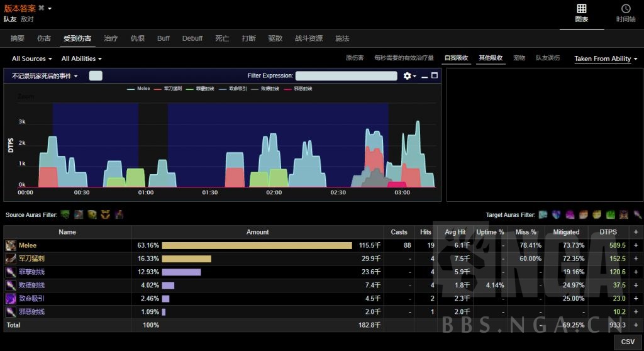The image size is (644, 351).
Task: Switch to the 摘要 tab
Action: point(17,38)
